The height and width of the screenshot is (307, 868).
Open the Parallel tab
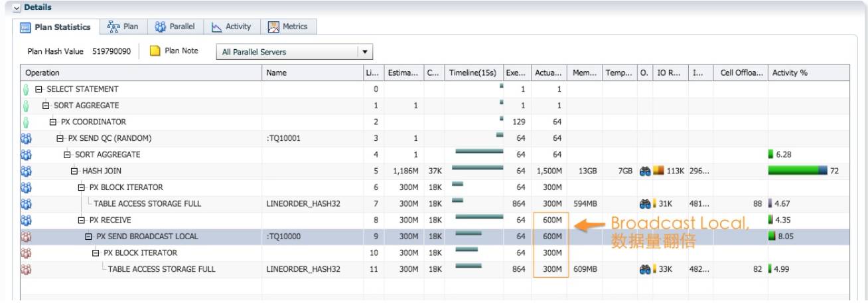(175, 27)
